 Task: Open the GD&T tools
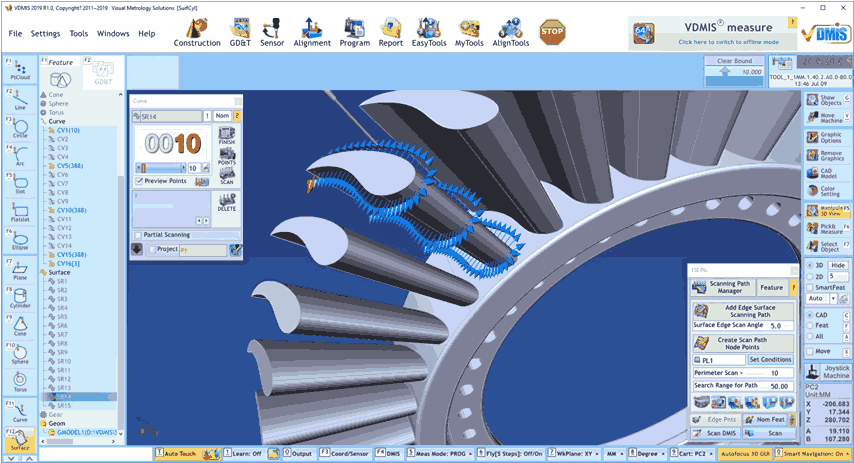click(x=240, y=33)
